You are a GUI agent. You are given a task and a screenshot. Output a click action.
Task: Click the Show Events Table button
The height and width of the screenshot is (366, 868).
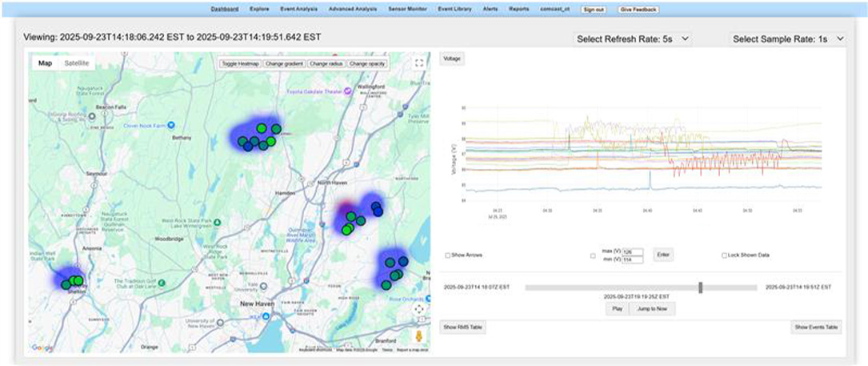(816, 327)
